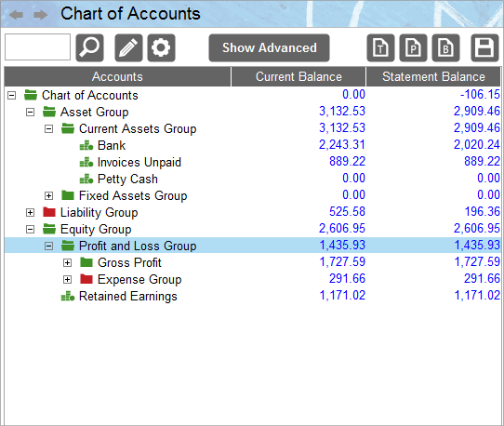The image size is (504, 426).
Task: Expand the Gross Profit node
Action: click(67, 262)
